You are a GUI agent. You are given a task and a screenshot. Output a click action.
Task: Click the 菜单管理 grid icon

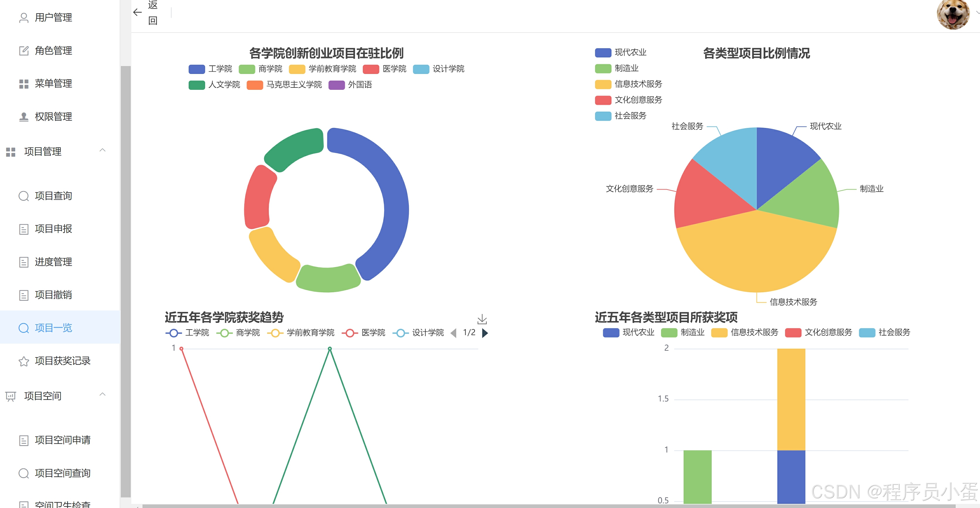point(23,84)
